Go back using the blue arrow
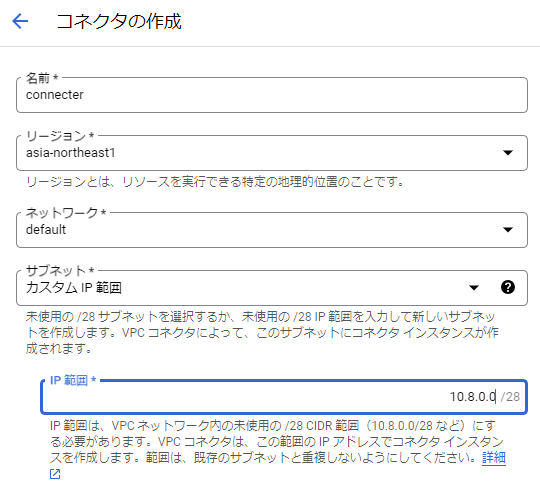Image resolution: width=540 pixels, height=492 pixels. (20, 21)
